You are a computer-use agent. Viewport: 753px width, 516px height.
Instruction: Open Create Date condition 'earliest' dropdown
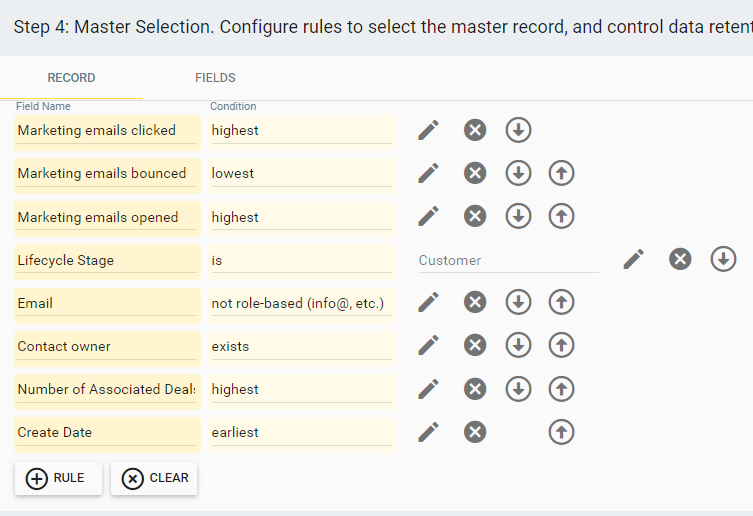click(x=300, y=433)
